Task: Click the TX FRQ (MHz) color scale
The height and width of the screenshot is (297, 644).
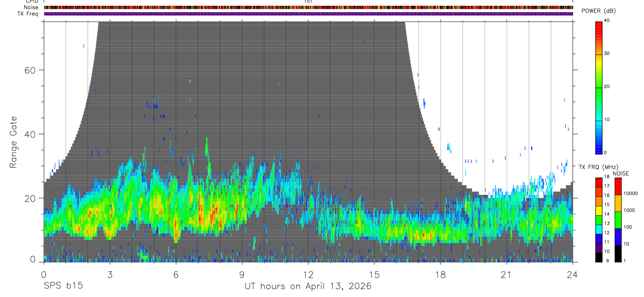Action: tap(598, 220)
